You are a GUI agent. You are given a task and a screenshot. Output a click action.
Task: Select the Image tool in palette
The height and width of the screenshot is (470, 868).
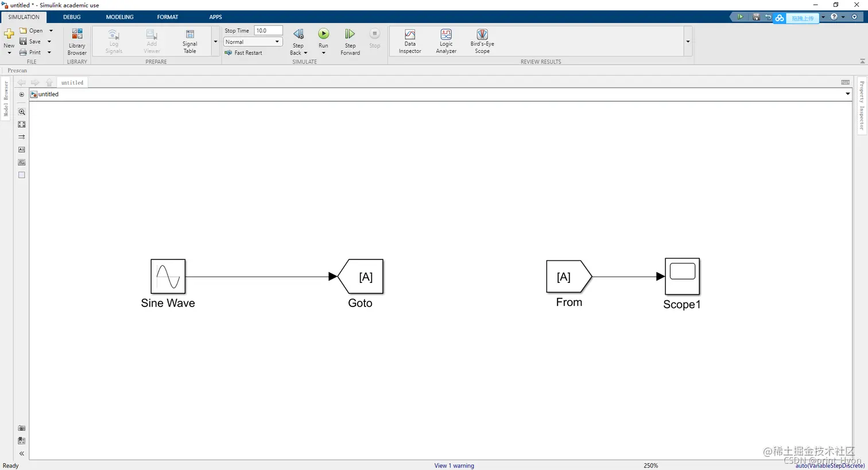tap(22, 162)
